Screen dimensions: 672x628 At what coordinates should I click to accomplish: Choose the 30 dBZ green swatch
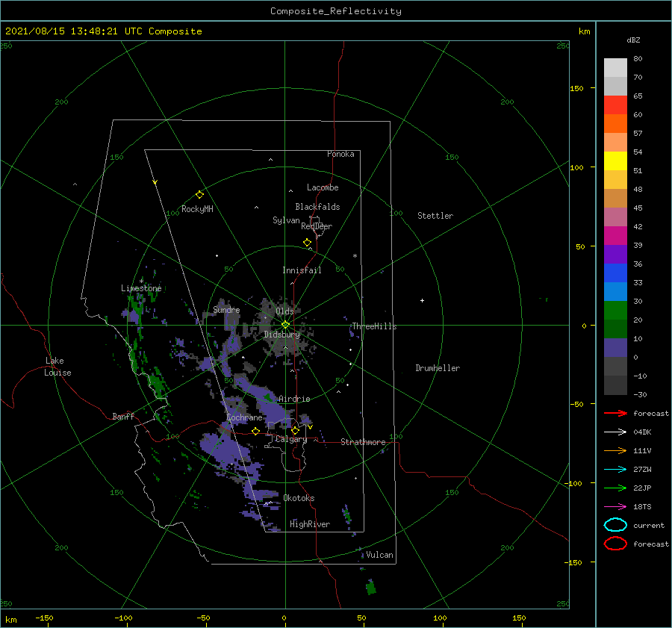(615, 310)
